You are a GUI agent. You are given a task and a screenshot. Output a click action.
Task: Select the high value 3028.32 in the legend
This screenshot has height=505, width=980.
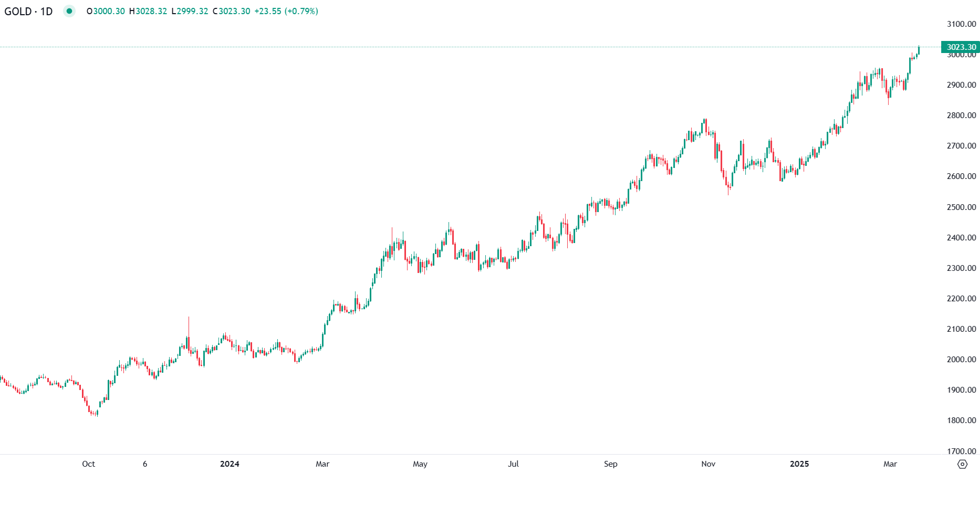151,11
